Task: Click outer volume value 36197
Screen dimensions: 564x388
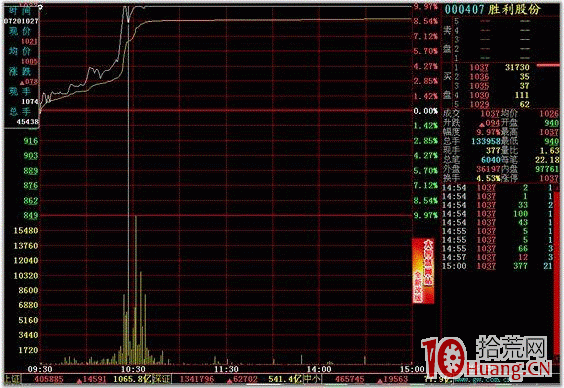Action: [x=488, y=169]
